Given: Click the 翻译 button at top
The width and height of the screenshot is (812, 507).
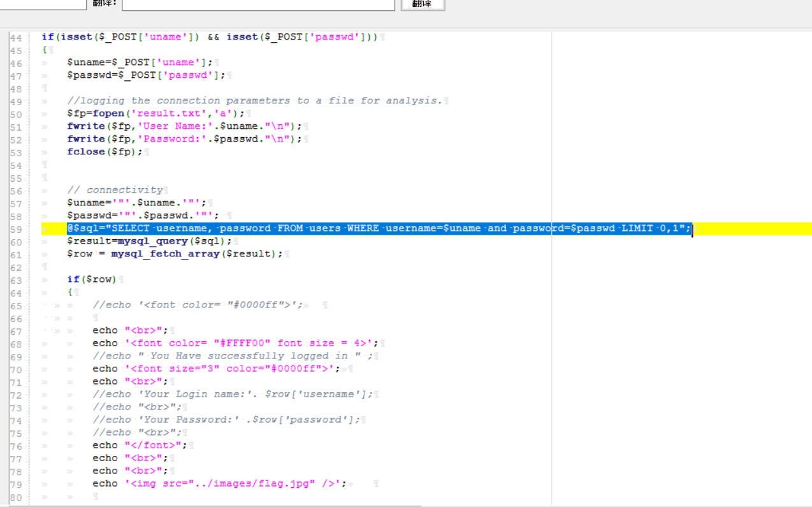Looking at the screenshot, I should click(x=423, y=4).
